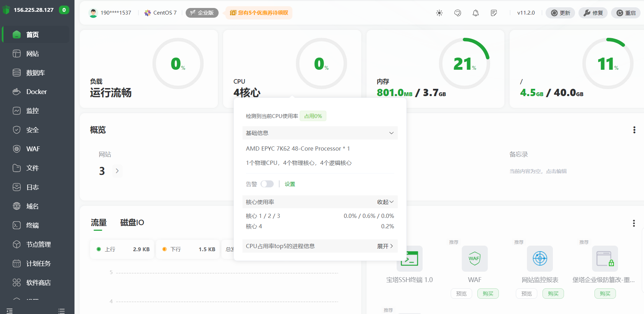
Task: Open the 监控 monitoring panel
Action: point(33,111)
